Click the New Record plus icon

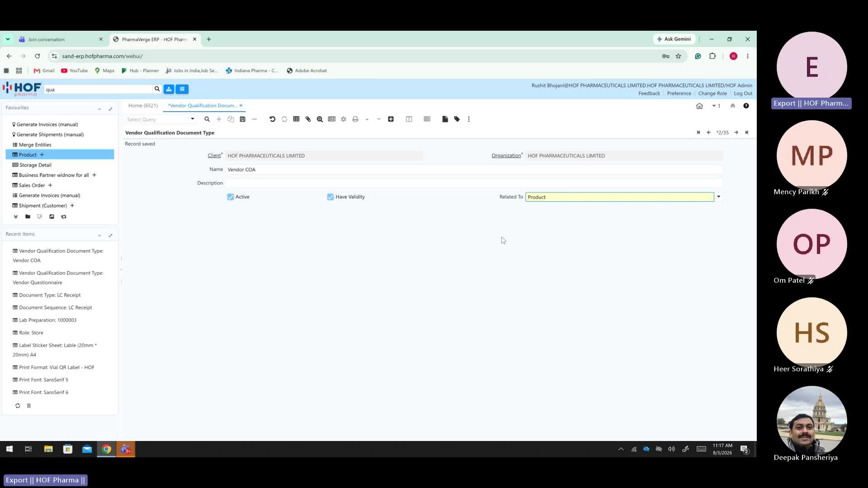pyautogui.click(x=219, y=119)
